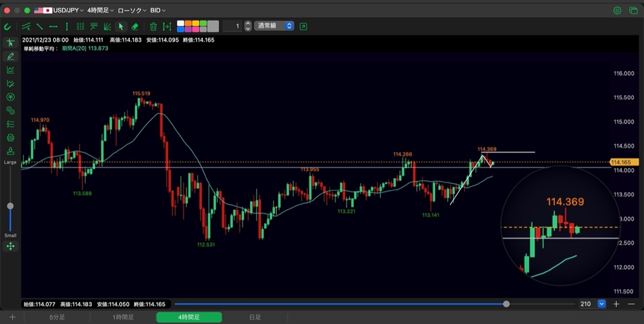This screenshot has width=644, height=324.
Task: Click the Large-Small size slider handle
Action: coord(10,206)
